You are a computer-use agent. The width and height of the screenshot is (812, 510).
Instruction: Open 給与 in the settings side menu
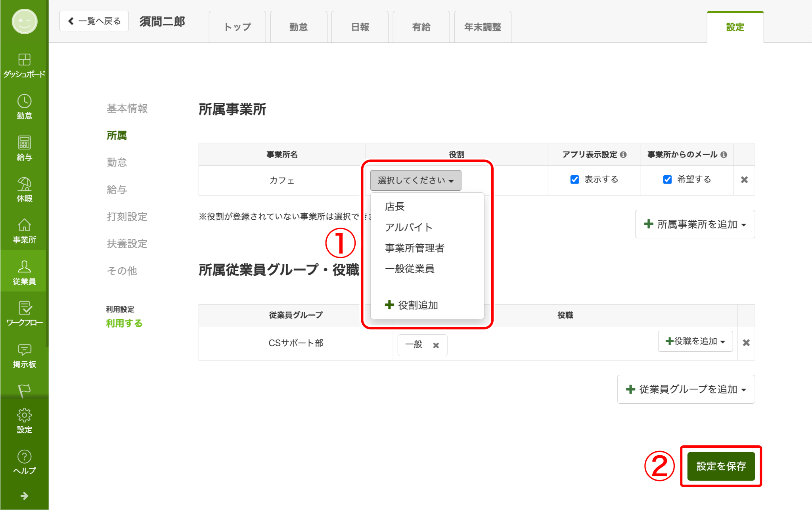(117, 190)
